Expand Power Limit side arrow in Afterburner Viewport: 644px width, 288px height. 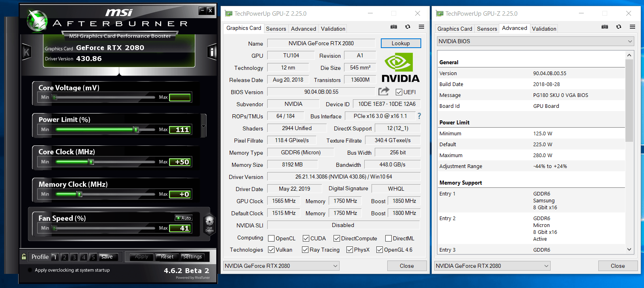pyautogui.click(x=203, y=126)
